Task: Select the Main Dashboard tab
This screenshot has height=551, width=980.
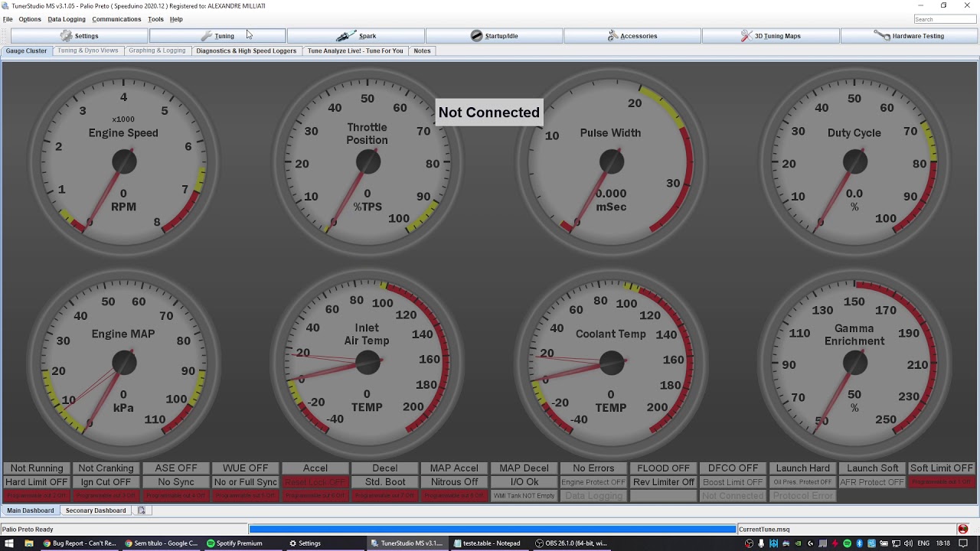Action: point(31,510)
